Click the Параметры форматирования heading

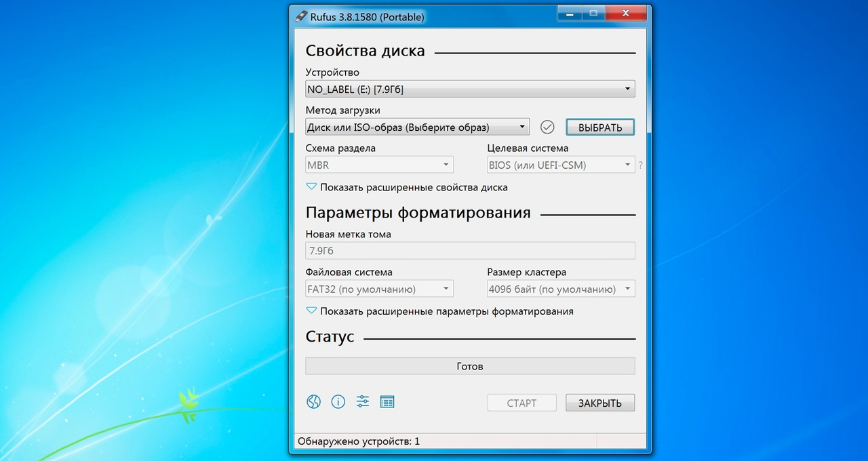[x=418, y=213]
